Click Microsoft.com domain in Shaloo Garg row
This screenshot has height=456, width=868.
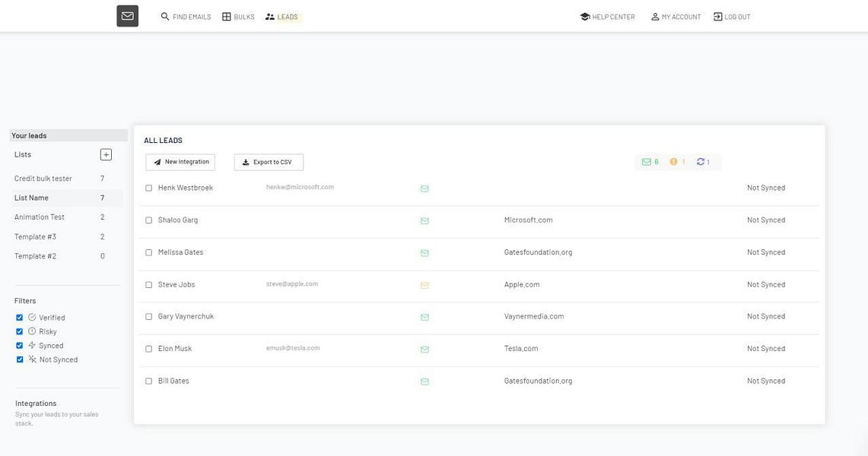pos(528,220)
